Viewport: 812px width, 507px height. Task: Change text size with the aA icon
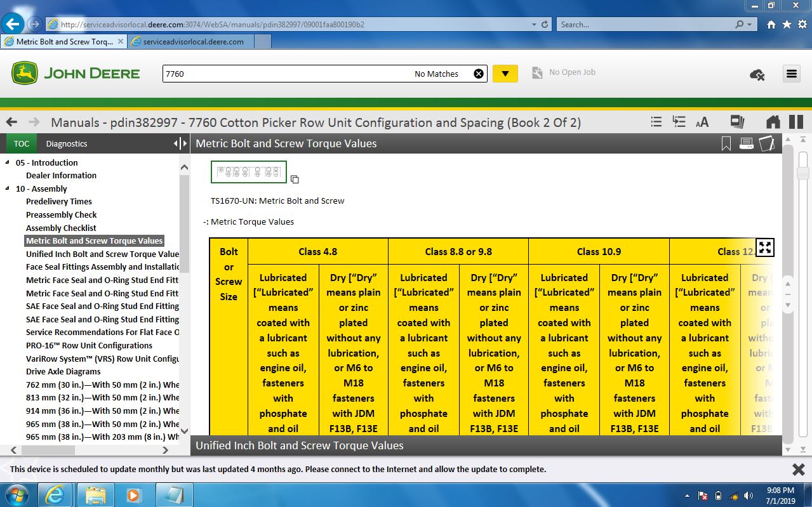coord(702,122)
